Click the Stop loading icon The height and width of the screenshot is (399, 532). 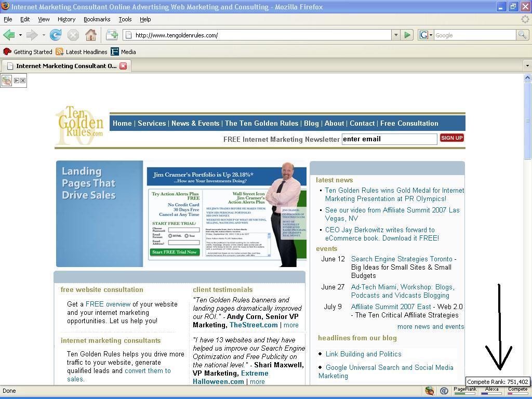(x=73, y=35)
